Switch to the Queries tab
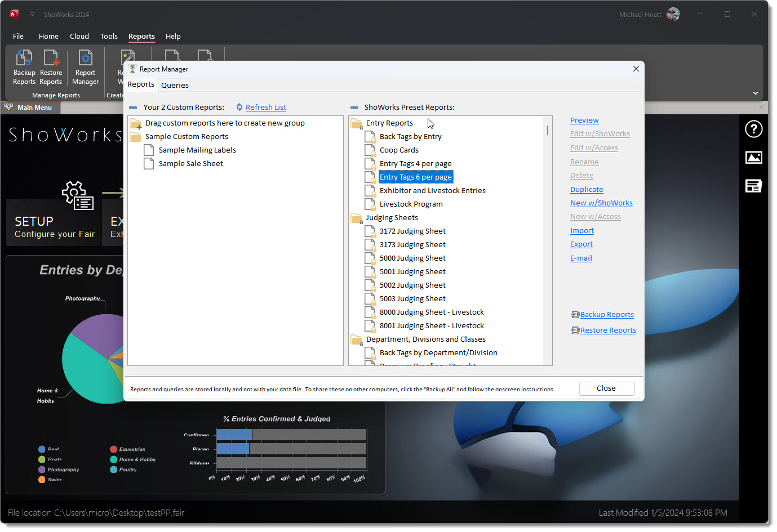 coord(175,86)
